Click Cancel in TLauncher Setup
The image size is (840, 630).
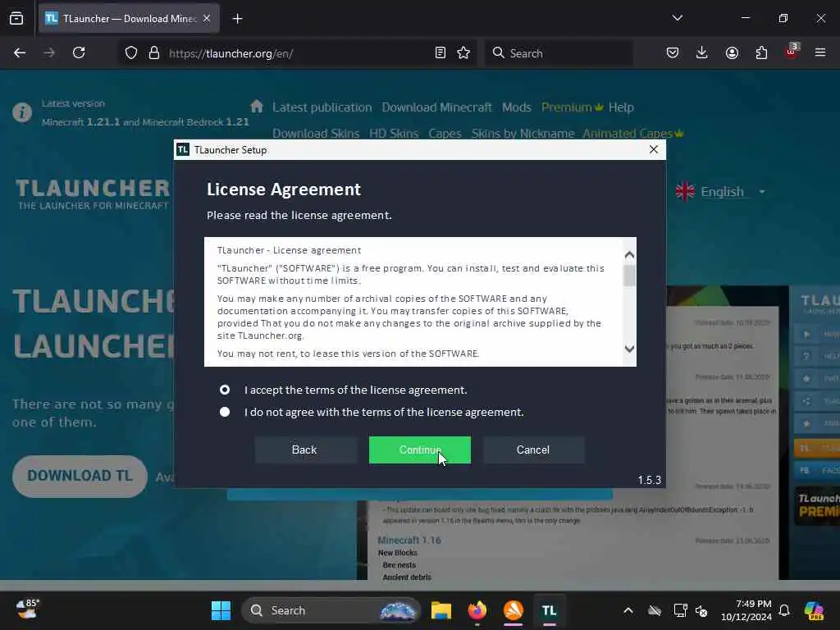(533, 450)
